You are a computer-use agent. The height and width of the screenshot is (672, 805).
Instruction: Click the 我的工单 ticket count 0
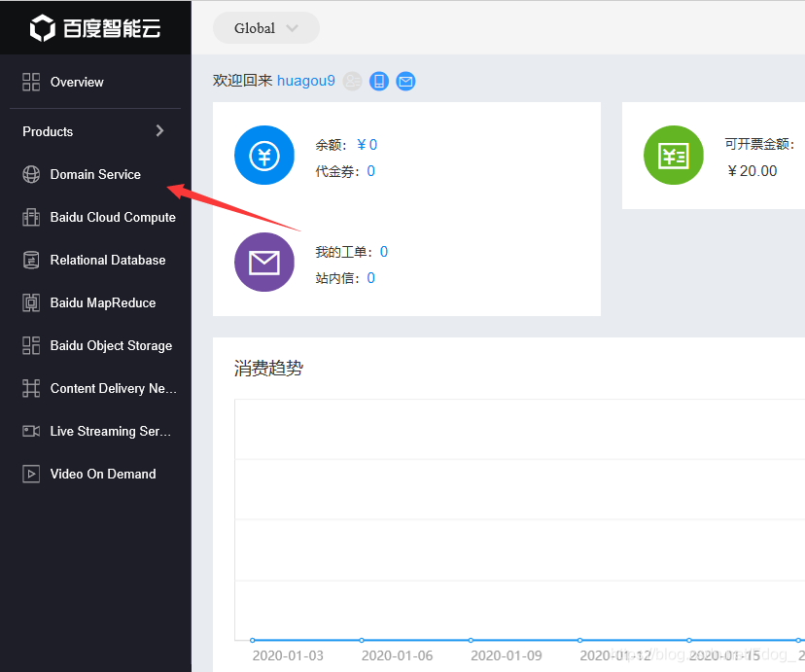pos(383,252)
